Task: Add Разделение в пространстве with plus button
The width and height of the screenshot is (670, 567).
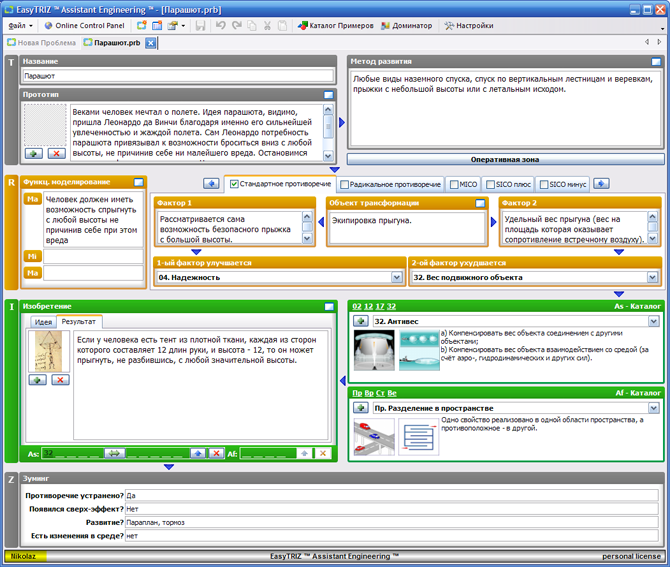Action: 361,408
